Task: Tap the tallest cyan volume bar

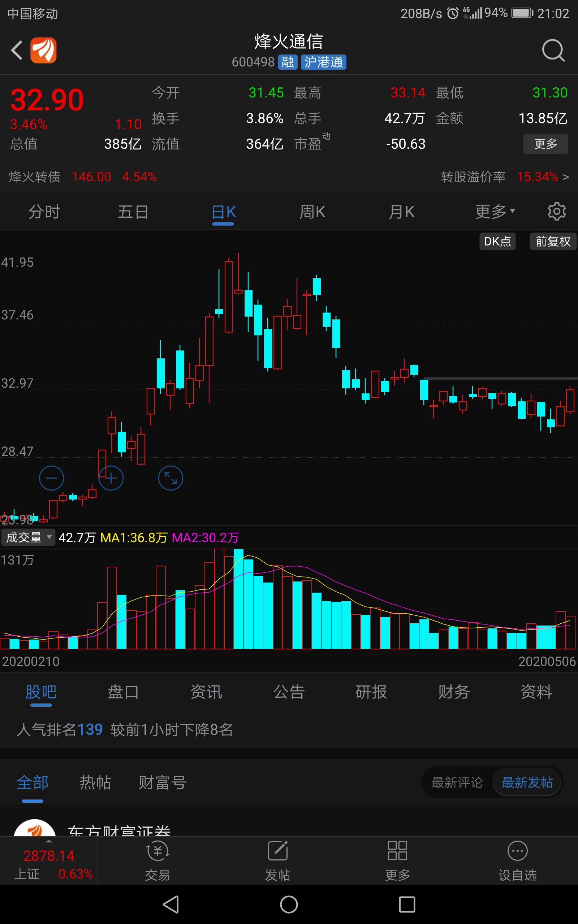Action: pyautogui.click(x=238, y=599)
